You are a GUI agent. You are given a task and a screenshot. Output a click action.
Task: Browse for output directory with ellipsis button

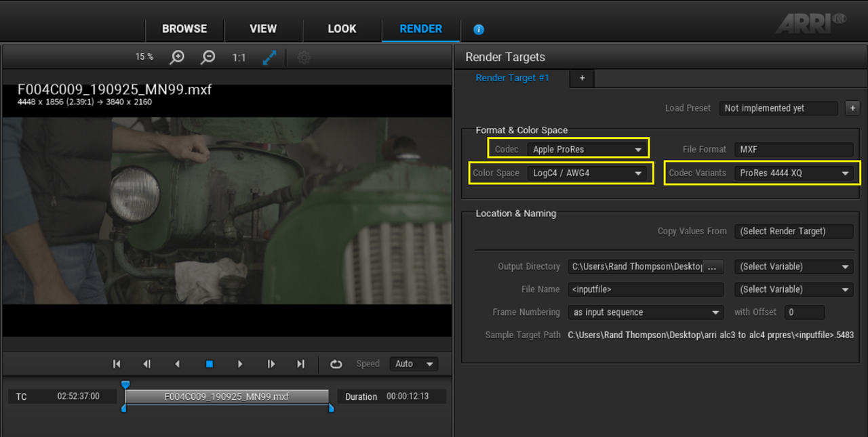tap(712, 266)
